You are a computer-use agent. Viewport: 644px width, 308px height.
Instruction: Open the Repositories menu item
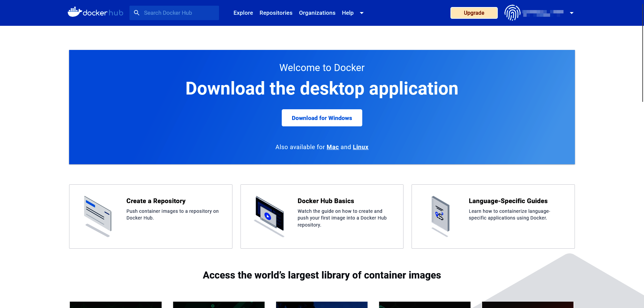click(x=276, y=13)
